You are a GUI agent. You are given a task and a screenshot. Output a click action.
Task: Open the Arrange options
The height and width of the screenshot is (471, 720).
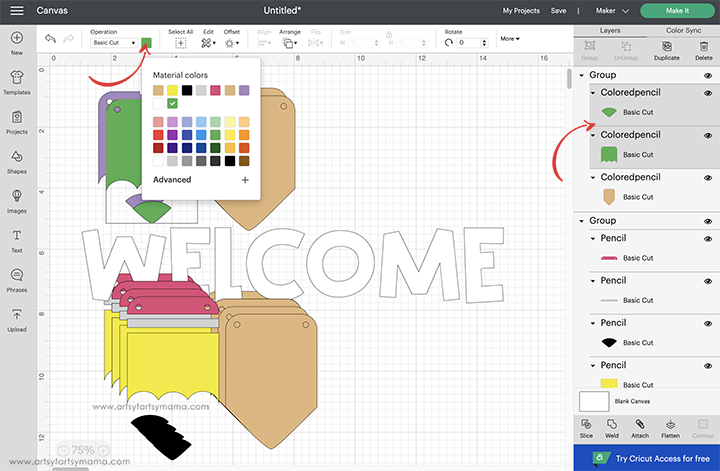pos(290,43)
